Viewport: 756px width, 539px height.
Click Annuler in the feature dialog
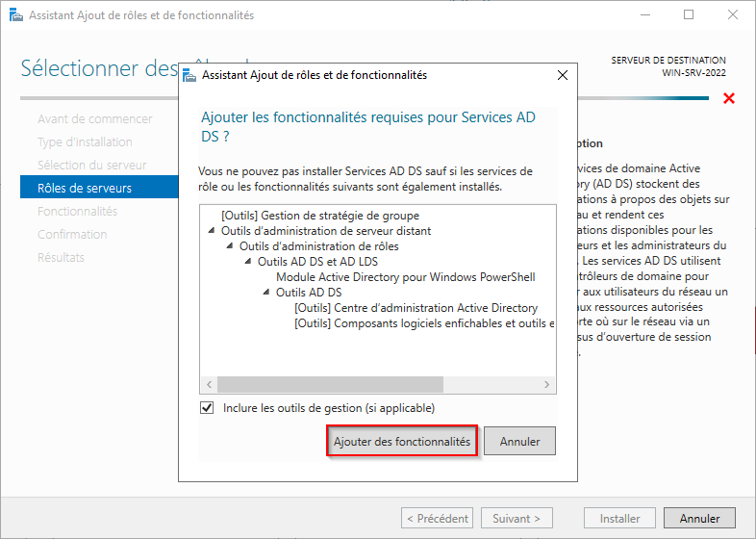tap(519, 441)
